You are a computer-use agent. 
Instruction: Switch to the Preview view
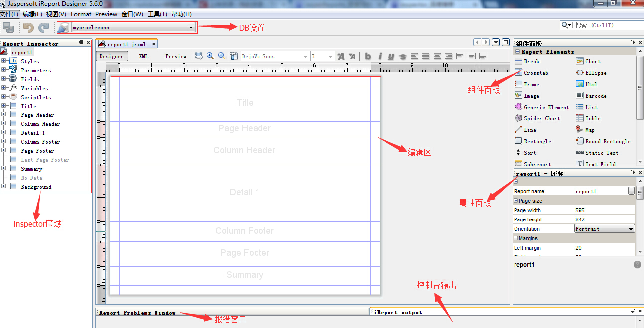tap(176, 56)
